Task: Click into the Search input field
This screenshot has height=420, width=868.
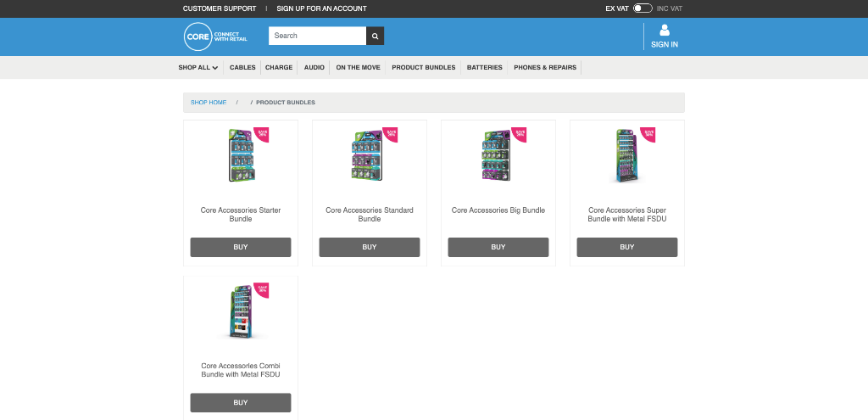Action: coord(317,36)
